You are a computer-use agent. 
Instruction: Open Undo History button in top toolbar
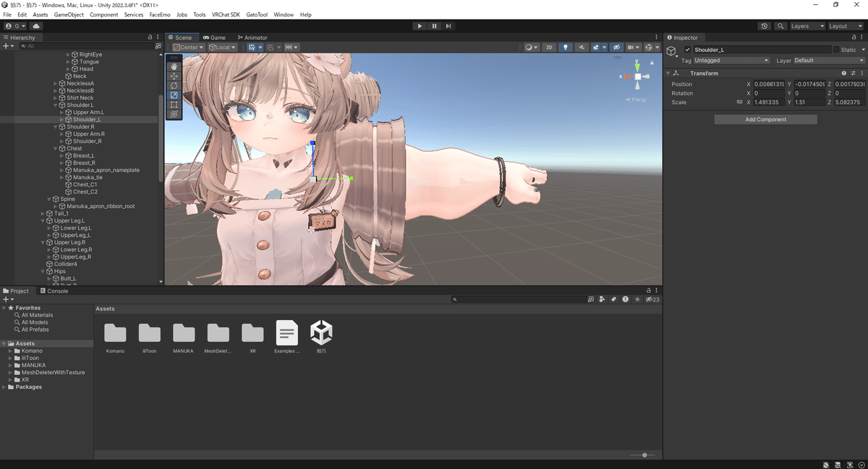coord(765,26)
